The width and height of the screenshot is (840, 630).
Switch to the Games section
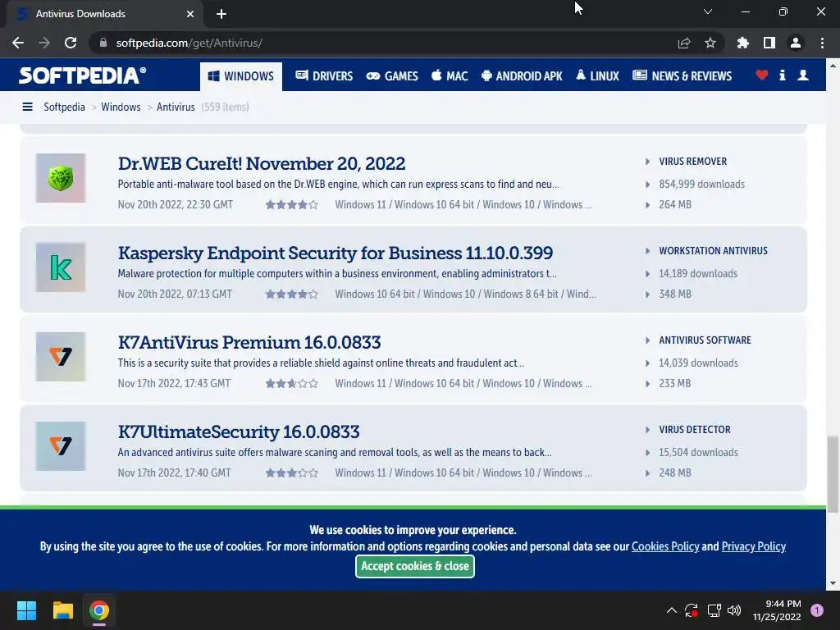click(x=392, y=76)
